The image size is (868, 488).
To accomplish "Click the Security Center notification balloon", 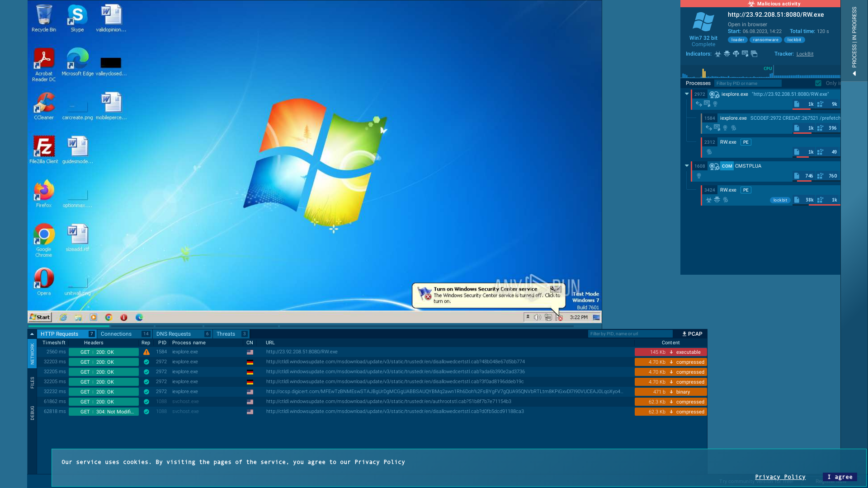I will [x=488, y=296].
